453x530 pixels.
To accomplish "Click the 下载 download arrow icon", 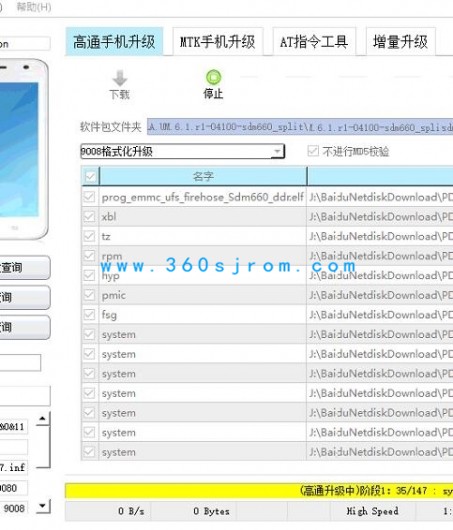I will point(120,78).
